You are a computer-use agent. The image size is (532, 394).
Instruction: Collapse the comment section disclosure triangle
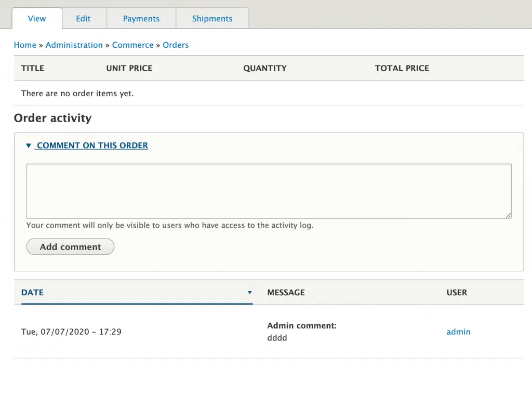click(x=29, y=146)
